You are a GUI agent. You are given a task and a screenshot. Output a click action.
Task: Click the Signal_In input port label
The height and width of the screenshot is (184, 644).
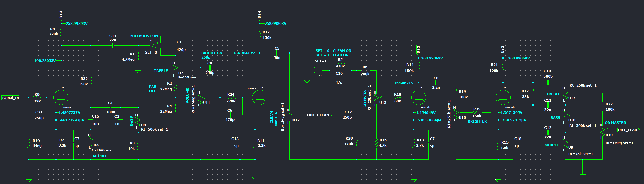point(11,98)
